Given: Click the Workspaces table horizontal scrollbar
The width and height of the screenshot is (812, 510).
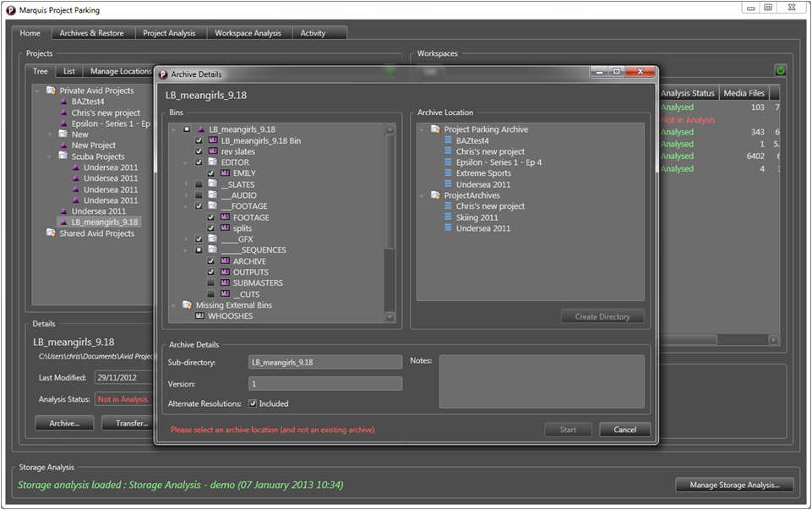Looking at the screenshot, I should 688,340.
